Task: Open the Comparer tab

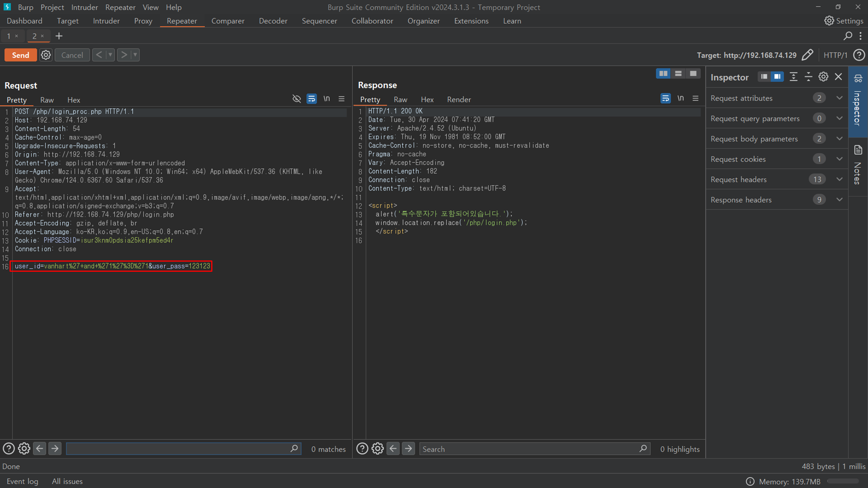Action: click(228, 21)
